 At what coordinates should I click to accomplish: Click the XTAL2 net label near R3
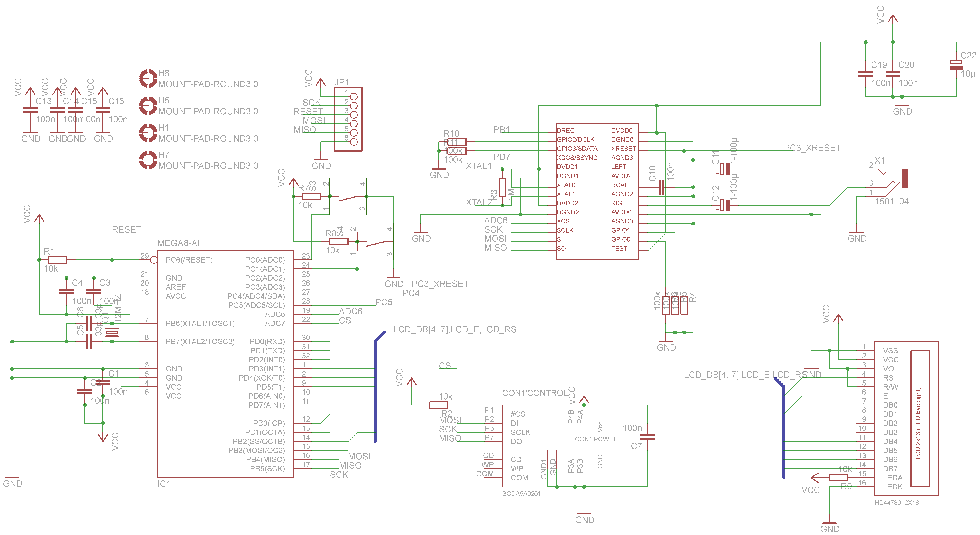coord(479,202)
